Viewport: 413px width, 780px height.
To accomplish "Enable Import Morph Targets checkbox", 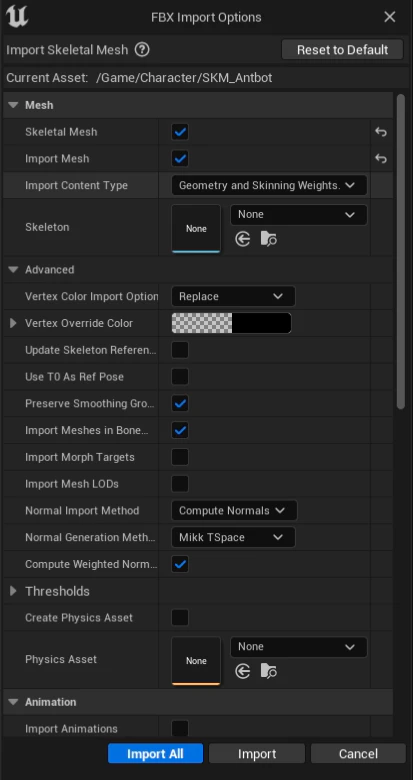I will (180, 457).
